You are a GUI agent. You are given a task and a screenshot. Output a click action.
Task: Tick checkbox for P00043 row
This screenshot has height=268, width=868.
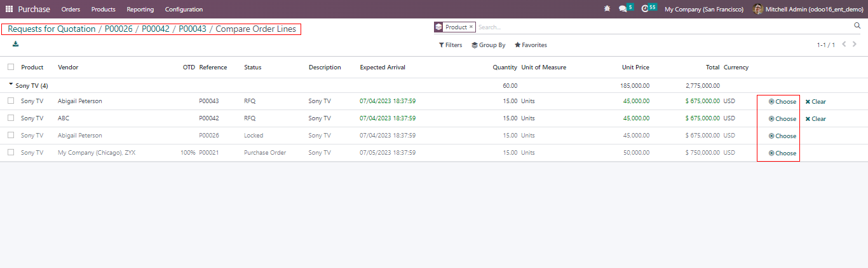click(11, 101)
